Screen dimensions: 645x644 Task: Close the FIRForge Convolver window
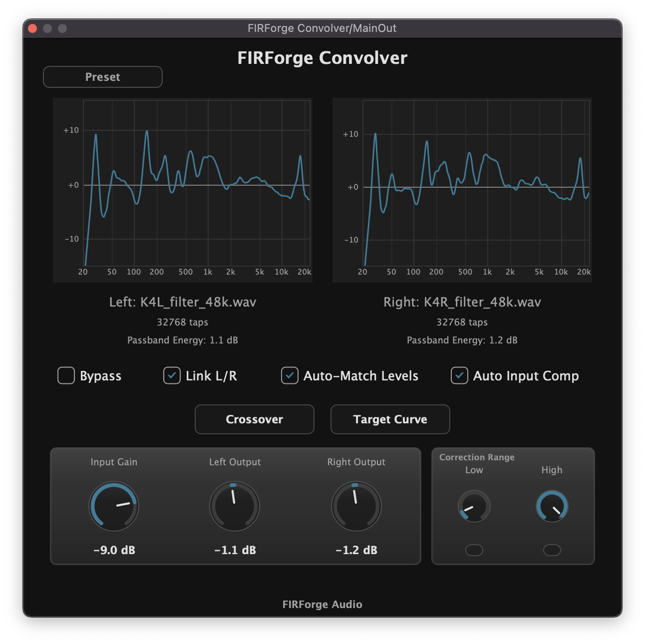(x=33, y=28)
